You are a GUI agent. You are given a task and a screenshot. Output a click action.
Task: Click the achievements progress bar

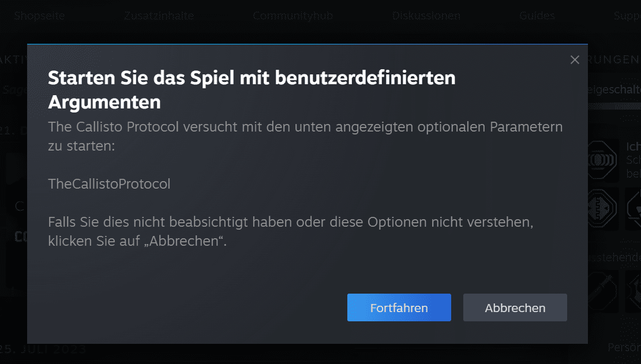[614, 106]
